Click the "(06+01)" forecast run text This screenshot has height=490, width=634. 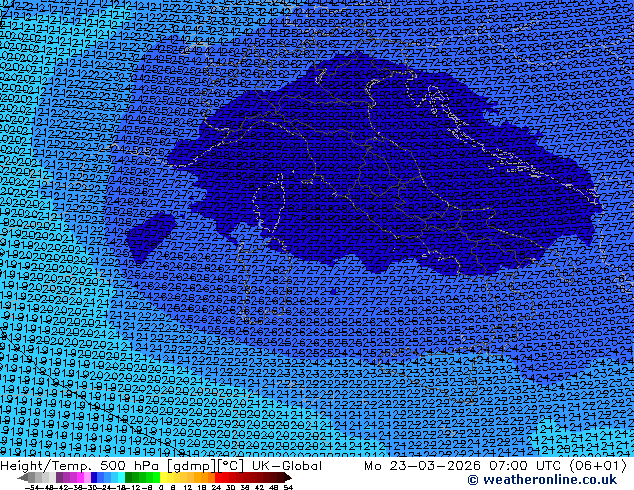(598, 466)
